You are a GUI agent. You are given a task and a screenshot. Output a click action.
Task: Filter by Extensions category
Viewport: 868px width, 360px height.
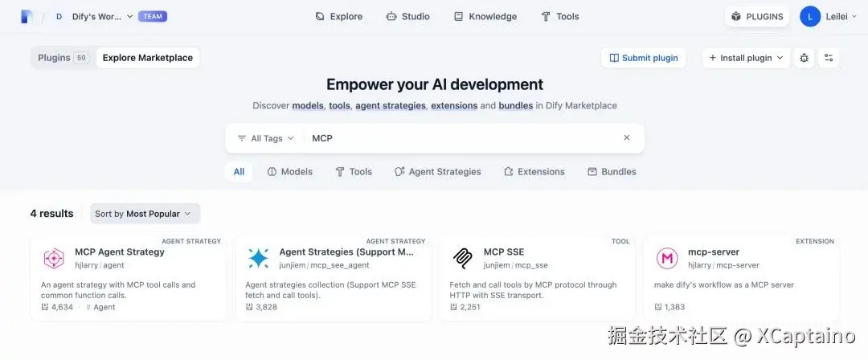coord(534,172)
